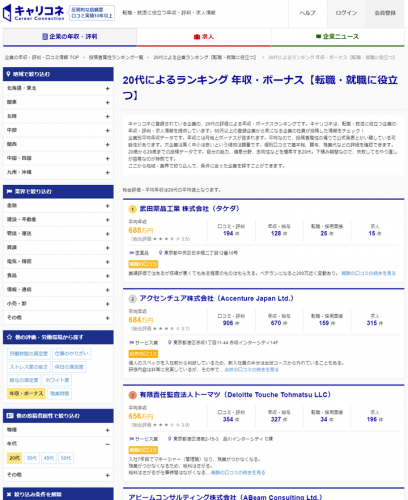The width and height of the screenshot is (408, 500).
Task: Select the 40代 age filter
Action: click(49, 458)
